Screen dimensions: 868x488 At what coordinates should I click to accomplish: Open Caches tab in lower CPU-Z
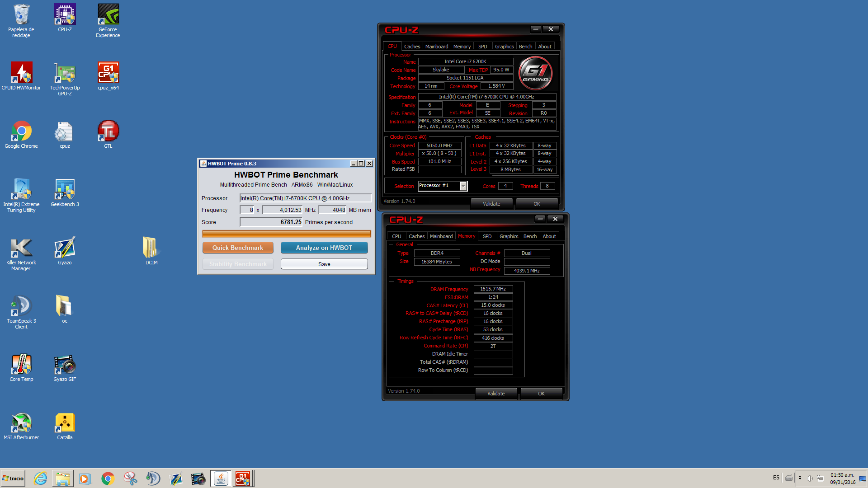click(416, 236)
